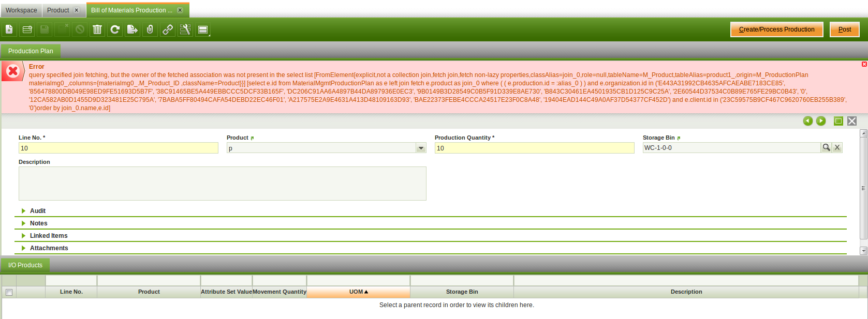Go to previous record arrow

[x=807, y=121]
